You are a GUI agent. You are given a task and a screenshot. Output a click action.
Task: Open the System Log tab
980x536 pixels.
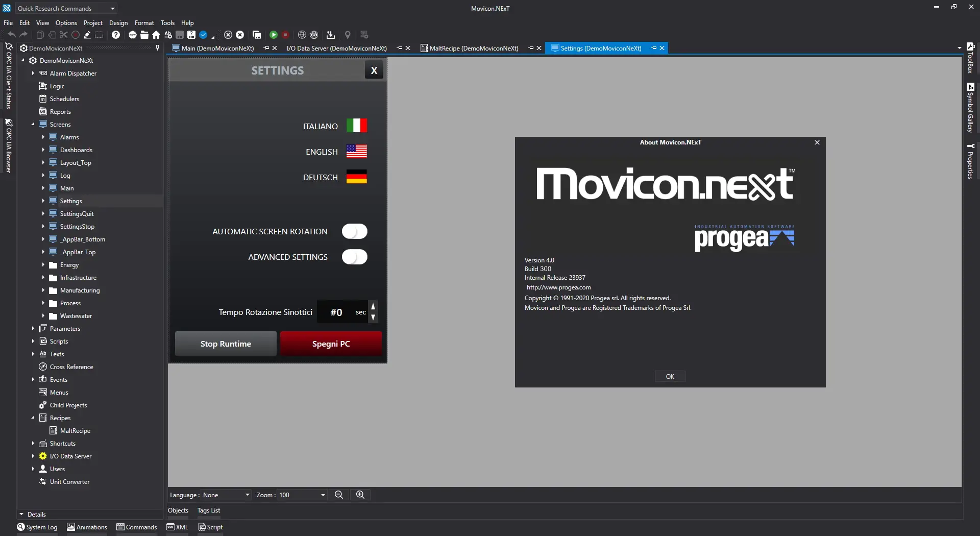click(37, 527)
